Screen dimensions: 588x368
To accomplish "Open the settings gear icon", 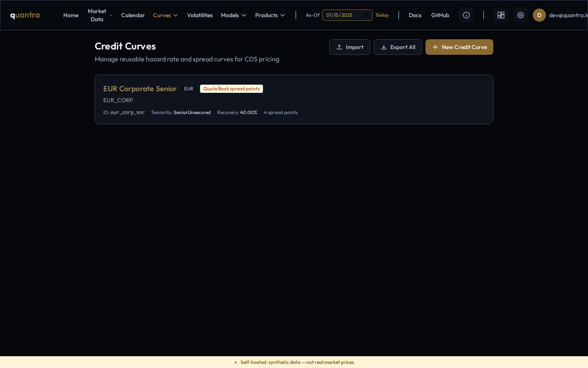I will 521,15.
